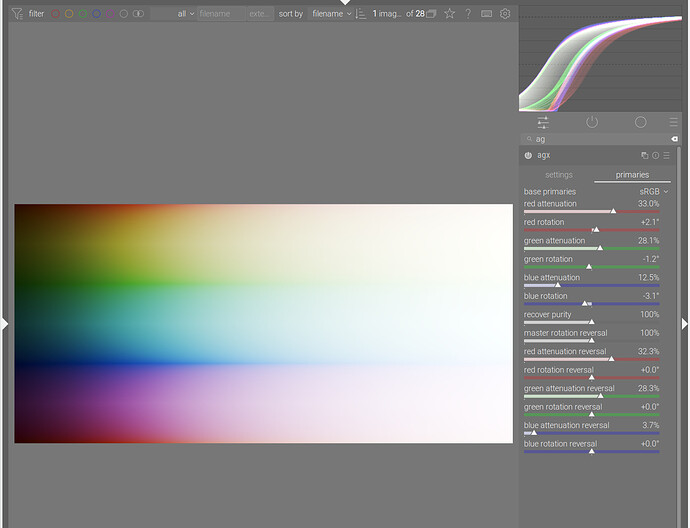The width and height of the screenshot is (690, 528).
Task: Switch to the primaries tab
Action: (632, 175)
